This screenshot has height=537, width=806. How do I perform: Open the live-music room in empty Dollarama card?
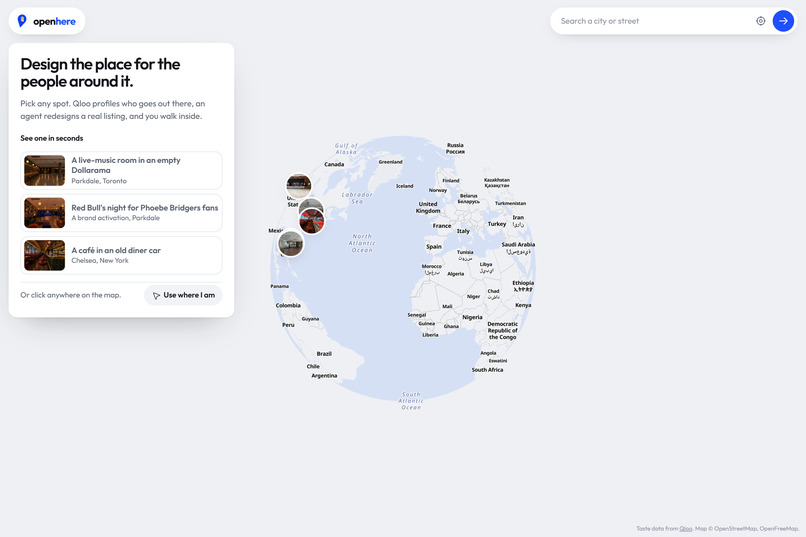[121, 171]
